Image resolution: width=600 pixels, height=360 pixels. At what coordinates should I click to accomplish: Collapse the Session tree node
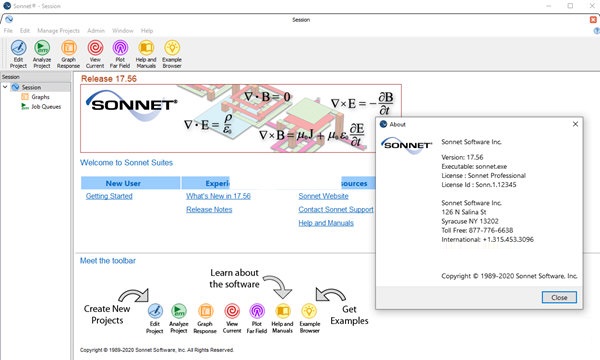pyautogui.click(x=5, y=87)
